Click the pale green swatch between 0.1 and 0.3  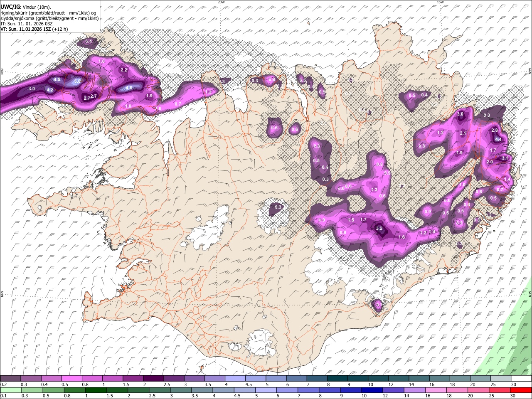pos(11,390)
